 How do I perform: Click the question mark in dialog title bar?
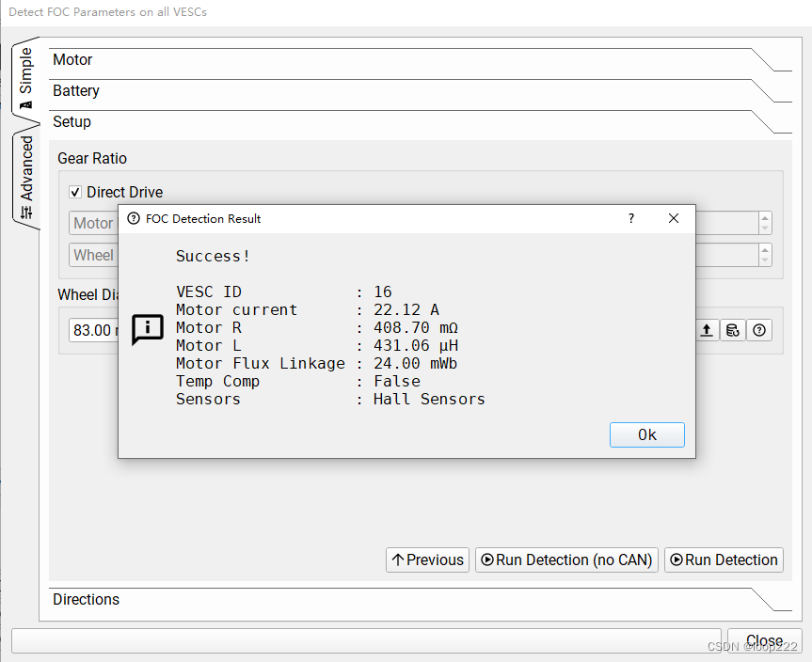630,218
